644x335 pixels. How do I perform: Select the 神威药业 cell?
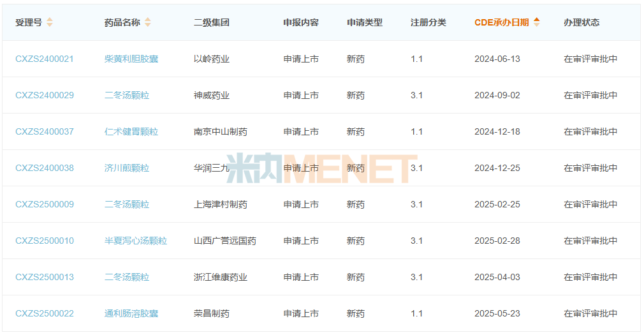point(212,95)
